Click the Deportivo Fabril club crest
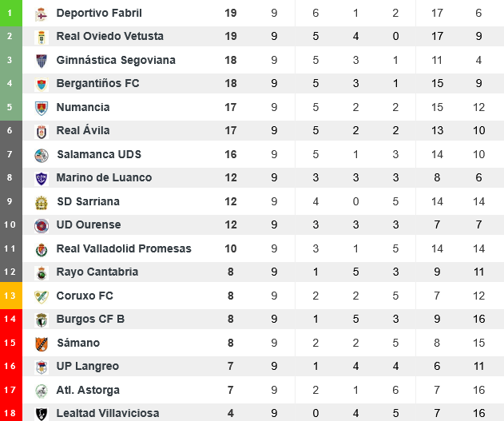The width and height of the screenshot is (504, 421). click(x=42, y=14)
